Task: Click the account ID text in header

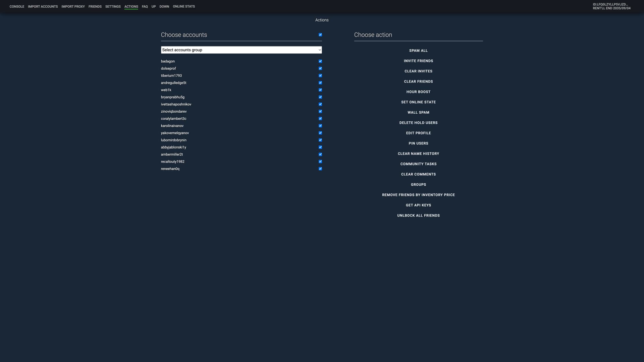Action: pos(610,5)
